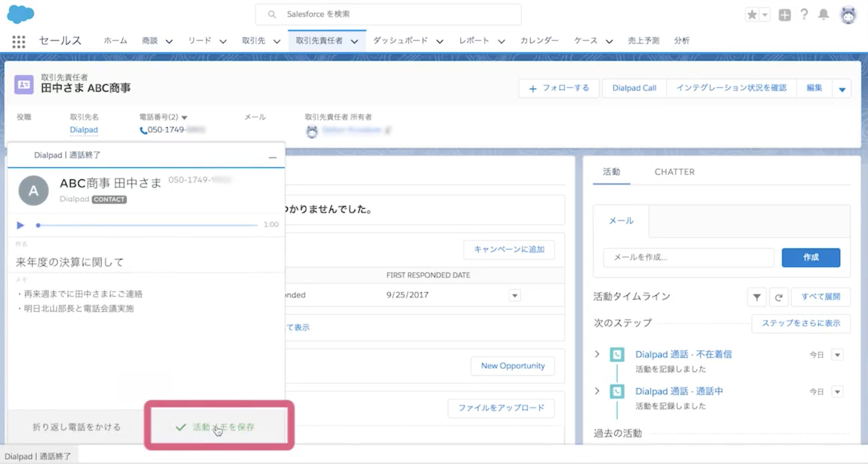Open the ケース tab dropdown chevron
This screenshot has height=464, width=868.
609,41
